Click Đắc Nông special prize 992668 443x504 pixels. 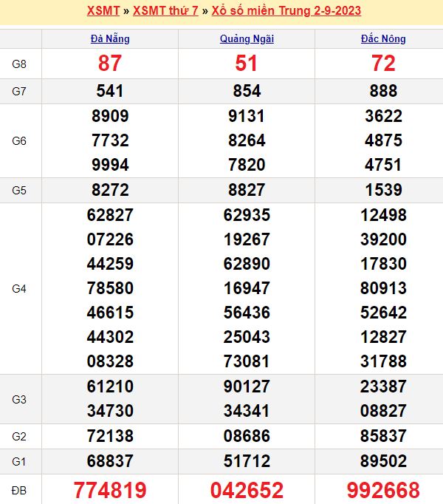[x=384, y=489]
